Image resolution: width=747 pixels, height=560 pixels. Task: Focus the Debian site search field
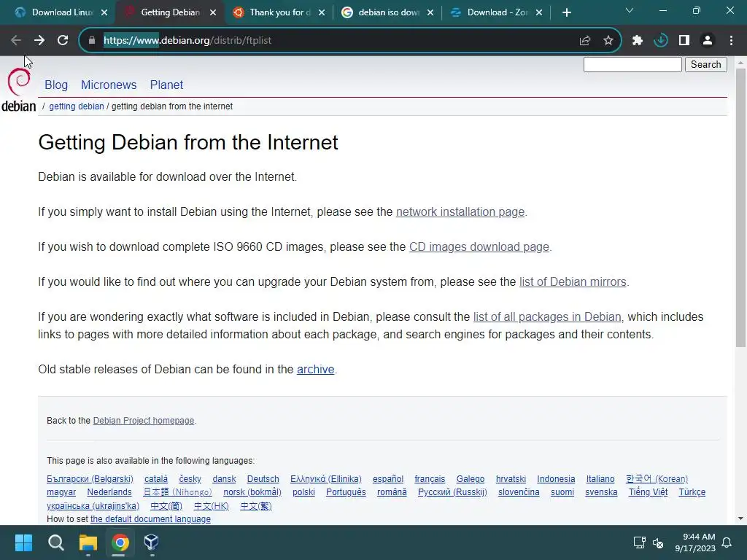pyautogui.click(x=632, y=64)
